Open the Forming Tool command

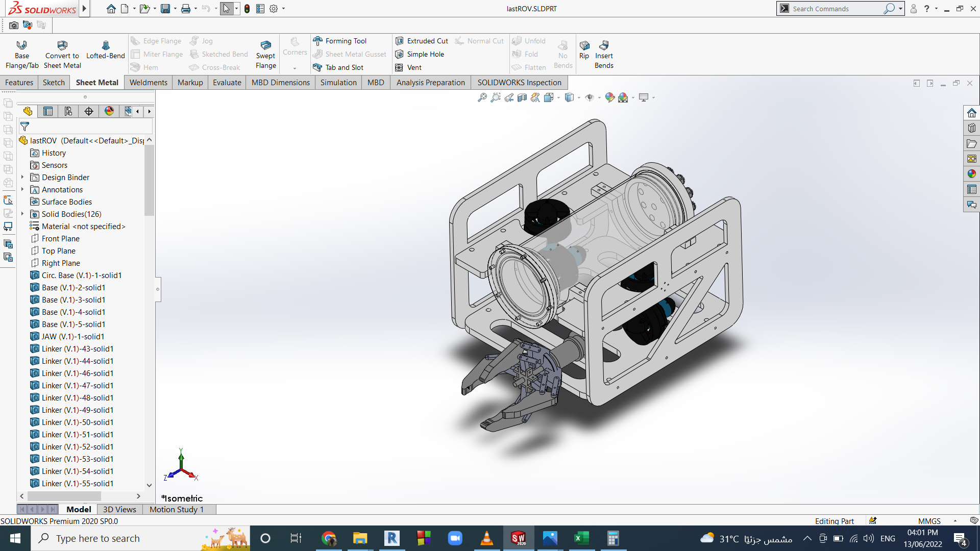[x=340, y=41]
